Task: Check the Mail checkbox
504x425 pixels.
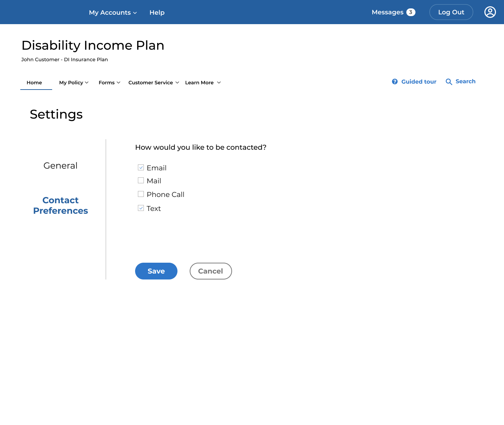Action: click(141, 180)
